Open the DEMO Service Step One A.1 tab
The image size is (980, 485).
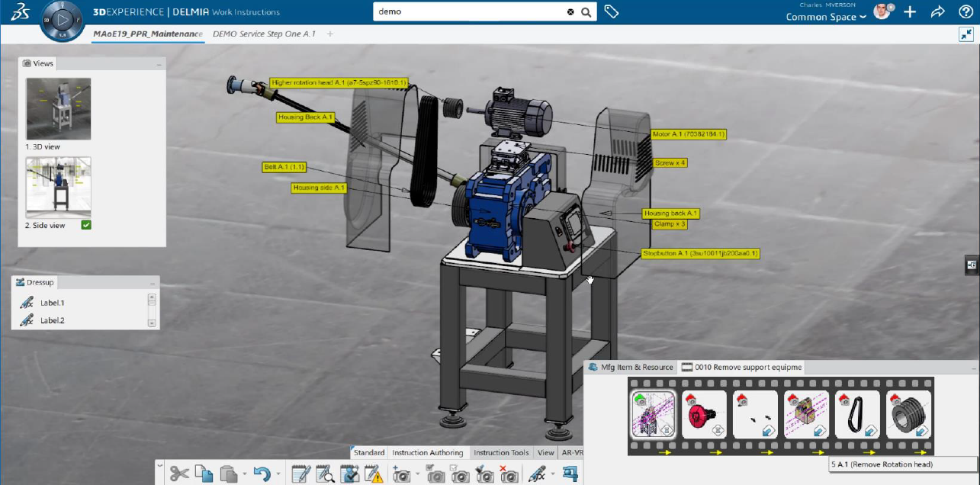point(263,34)
